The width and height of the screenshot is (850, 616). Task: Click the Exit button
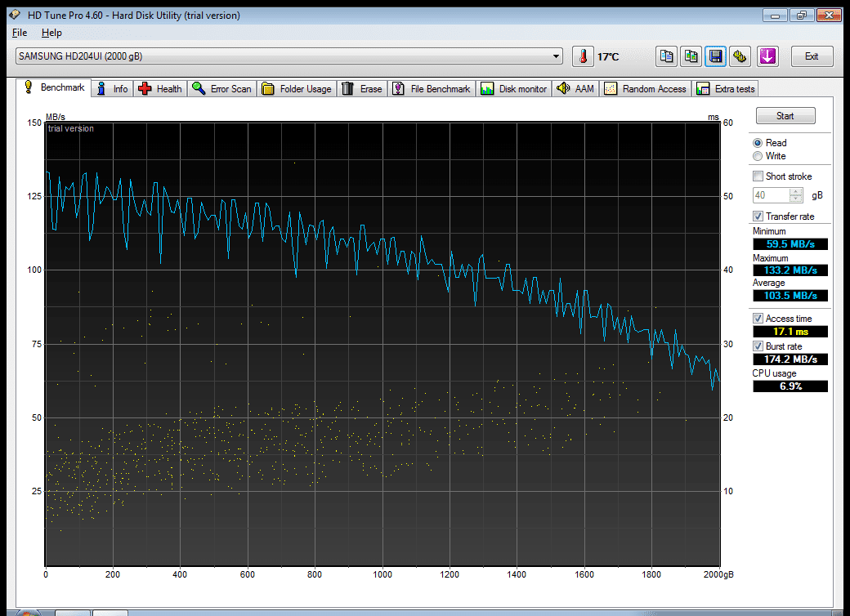pyautogui.click(x=812, y=56)
